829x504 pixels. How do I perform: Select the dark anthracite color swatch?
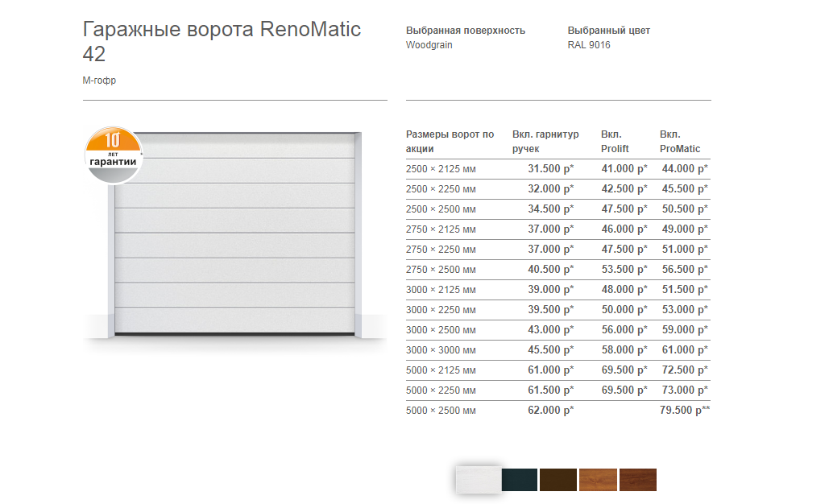(x=519, y=480)
